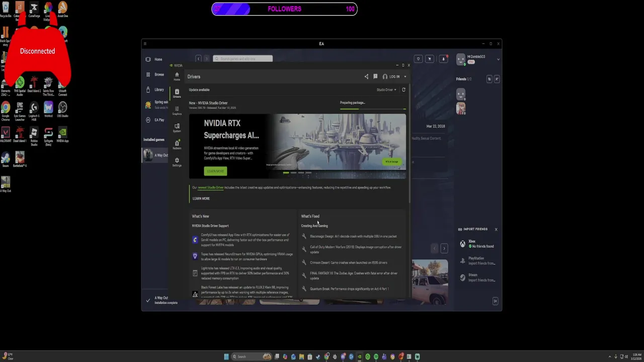The width and height of the screenshot is (644, 362).
Task: Click the EA app search field
Action: [x=243, y=59]
